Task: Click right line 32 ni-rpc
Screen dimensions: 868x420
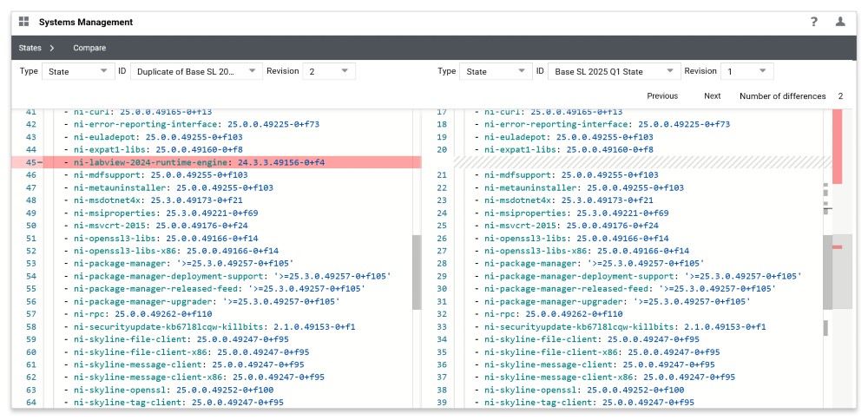Action: pyautogui.click(x=553, y=314)
